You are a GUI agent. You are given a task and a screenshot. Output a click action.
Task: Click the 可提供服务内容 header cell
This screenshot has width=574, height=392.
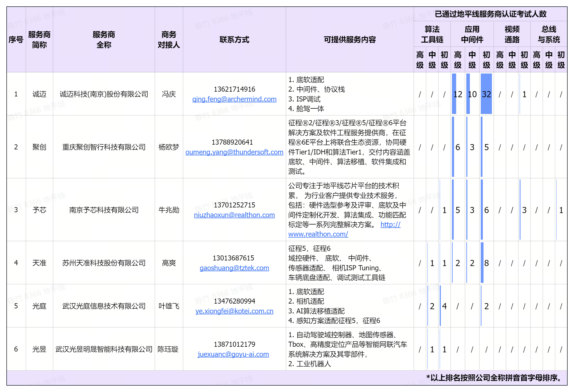pos(350,40)
